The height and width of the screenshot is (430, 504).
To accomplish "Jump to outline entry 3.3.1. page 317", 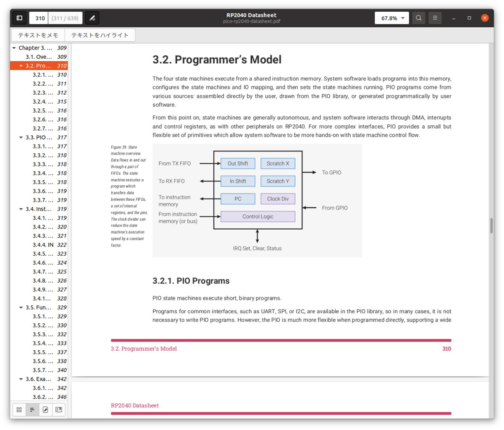I will (x=39, y=146).
